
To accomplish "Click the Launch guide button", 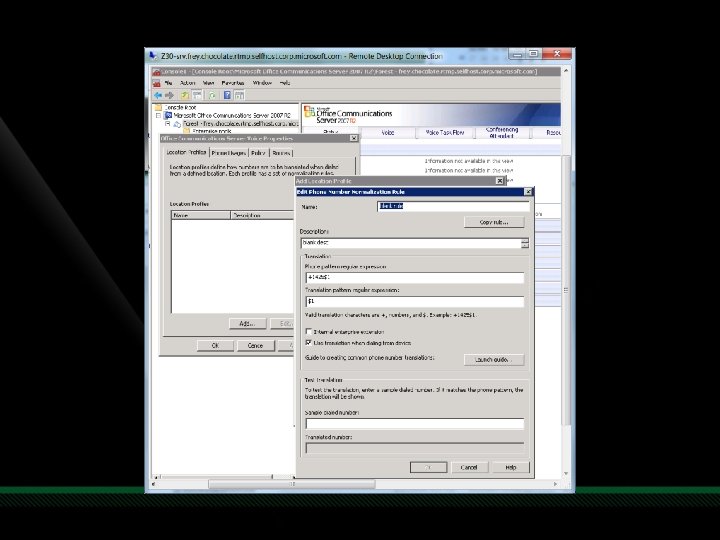I will tap(494, 360).
